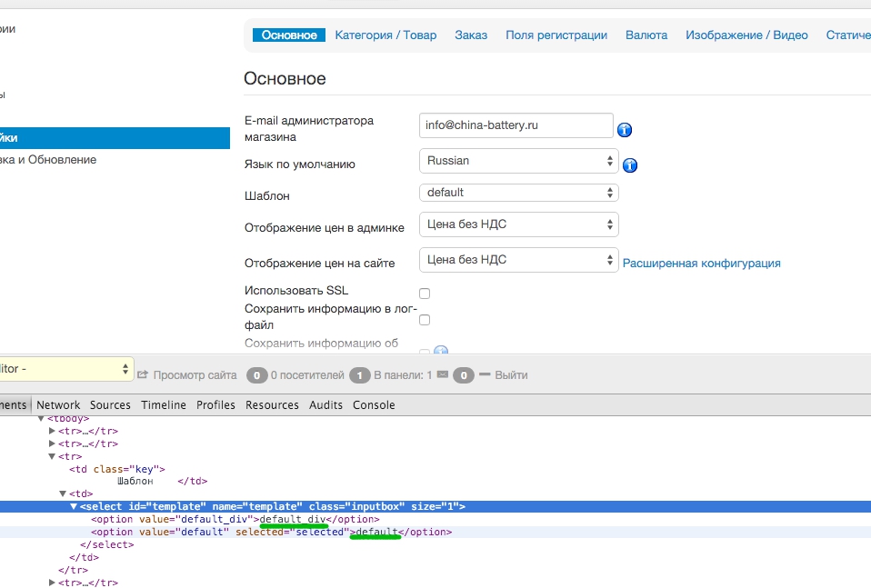Click the Расширенная конфигурация link
This screenshot has width=871, height=588.
coord(701,264)
